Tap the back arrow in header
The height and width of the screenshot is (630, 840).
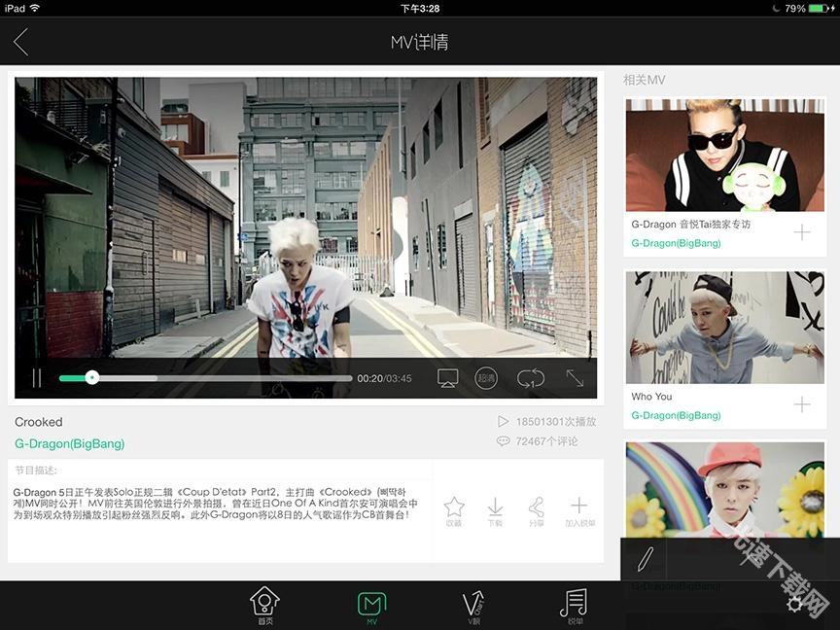[21, 42]
